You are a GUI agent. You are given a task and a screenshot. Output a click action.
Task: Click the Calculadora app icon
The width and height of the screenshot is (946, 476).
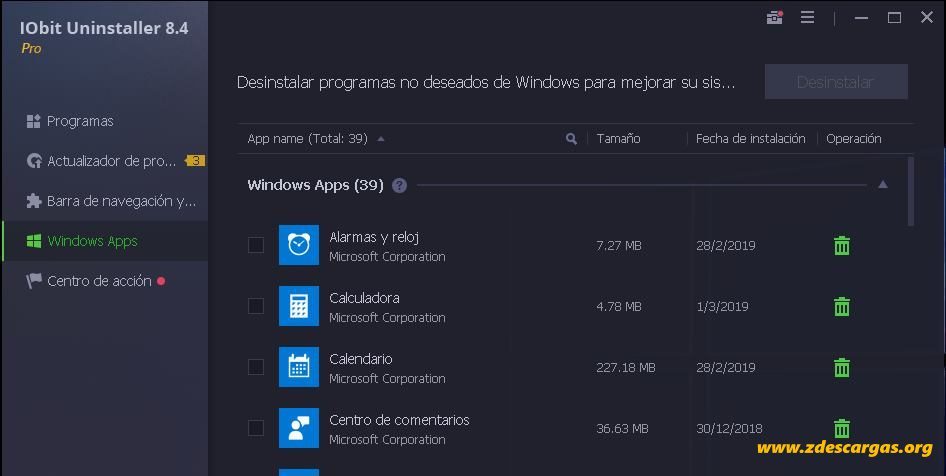[299, 306]
